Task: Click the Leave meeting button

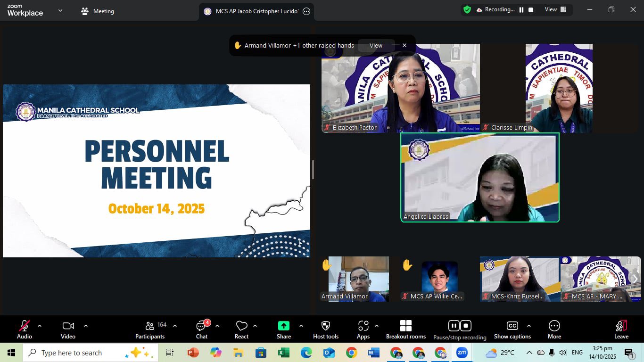Action: [x=621, y=329]
